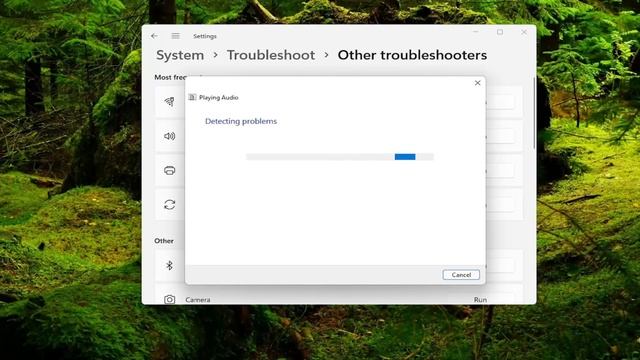Click the Detecting problems progress bar
The height and width of the screenshot is (360, 640).
point(340,157)
